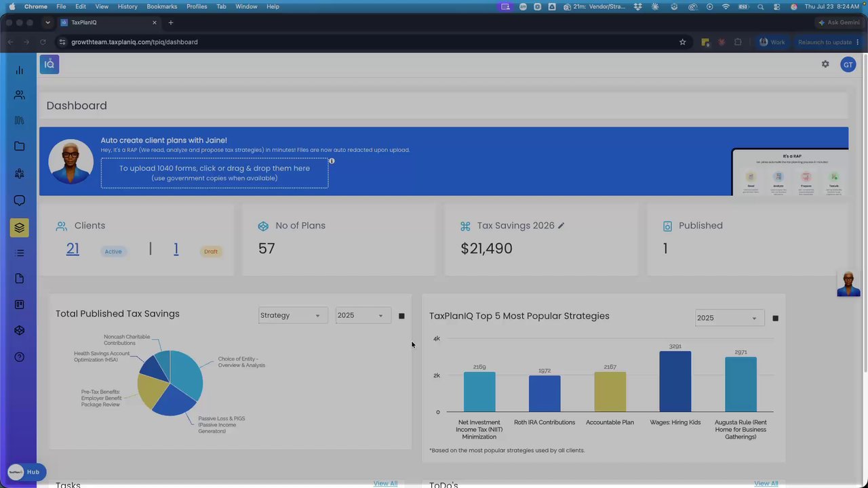Click the TaxPlanIQ logo icon

(x=50, y=64)
